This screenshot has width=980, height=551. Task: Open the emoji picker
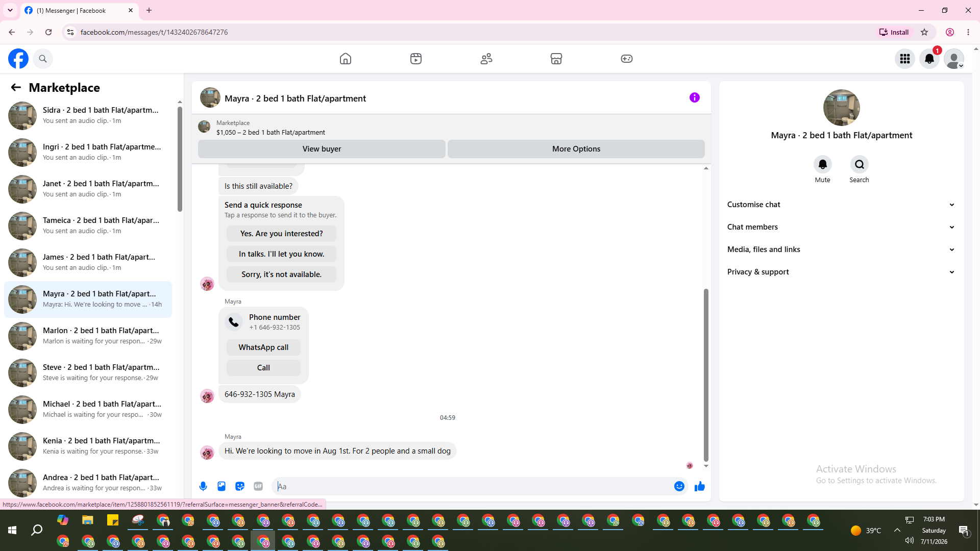[x=679, y=486]
